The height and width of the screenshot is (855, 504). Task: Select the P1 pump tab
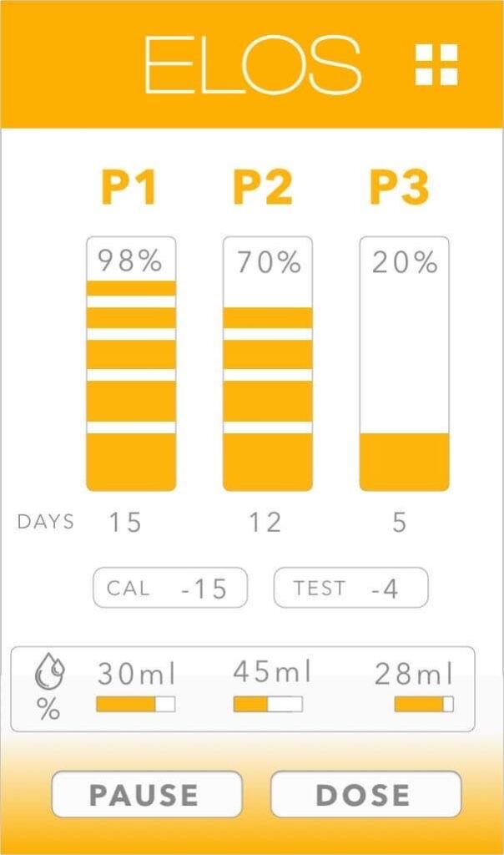[129, 189]
